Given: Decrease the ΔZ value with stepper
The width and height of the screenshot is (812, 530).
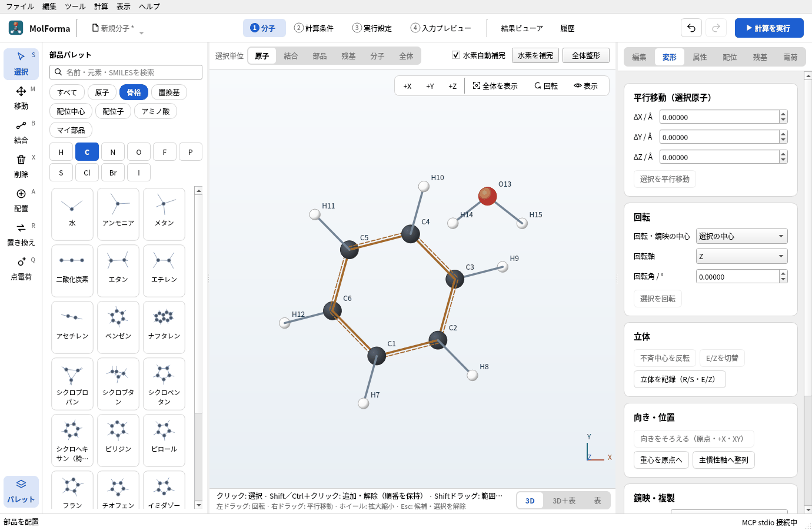Looking at the screenshot, I should (x=783, y=160).
